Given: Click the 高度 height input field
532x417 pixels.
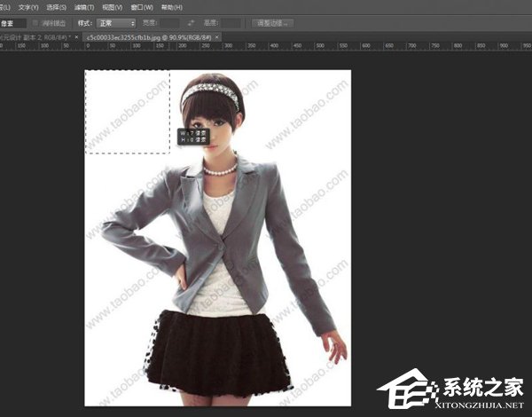Looking at the screenshot, I should coord(231,21).
